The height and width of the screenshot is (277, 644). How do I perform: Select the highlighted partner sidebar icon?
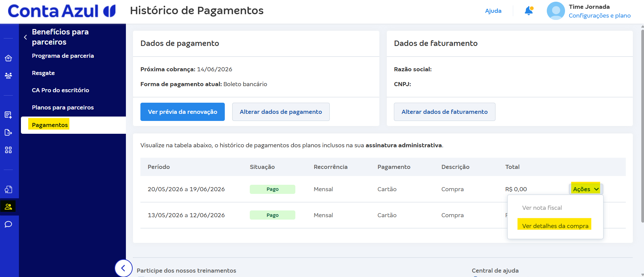8,206
